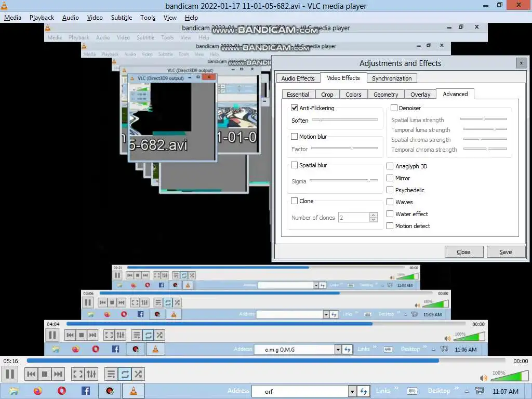Open the Media menu
The height and width of the screenshot is (399, 532).
coord(12,18)
